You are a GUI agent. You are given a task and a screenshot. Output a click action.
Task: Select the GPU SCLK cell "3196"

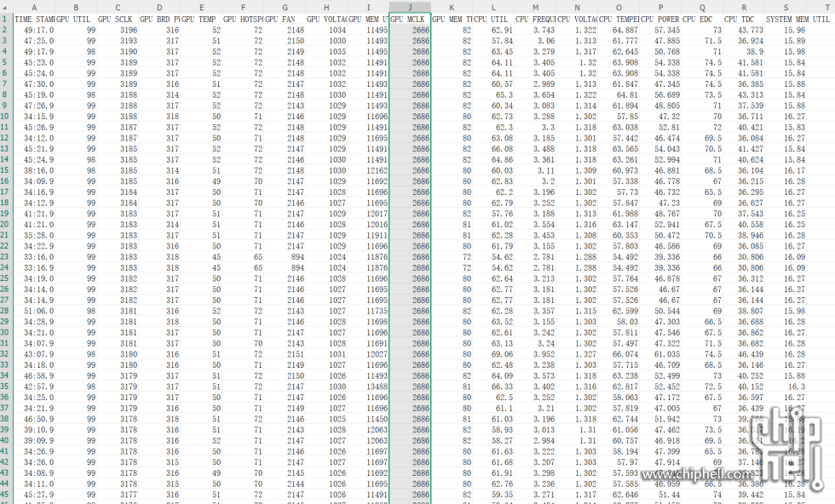[x=118, y=30]
